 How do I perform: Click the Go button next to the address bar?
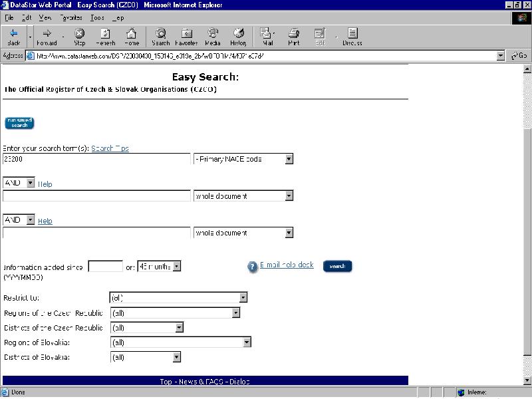(519, 56)
